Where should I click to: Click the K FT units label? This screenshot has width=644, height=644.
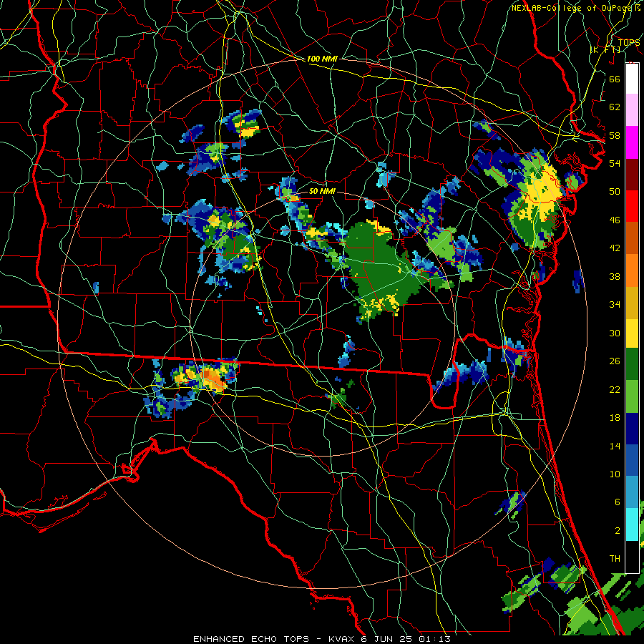pos(605,50)
